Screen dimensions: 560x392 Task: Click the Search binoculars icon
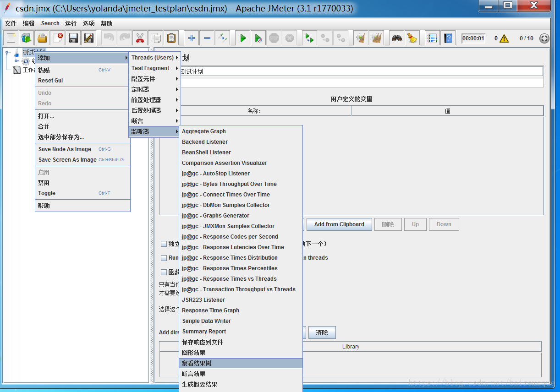pos(397,38)
